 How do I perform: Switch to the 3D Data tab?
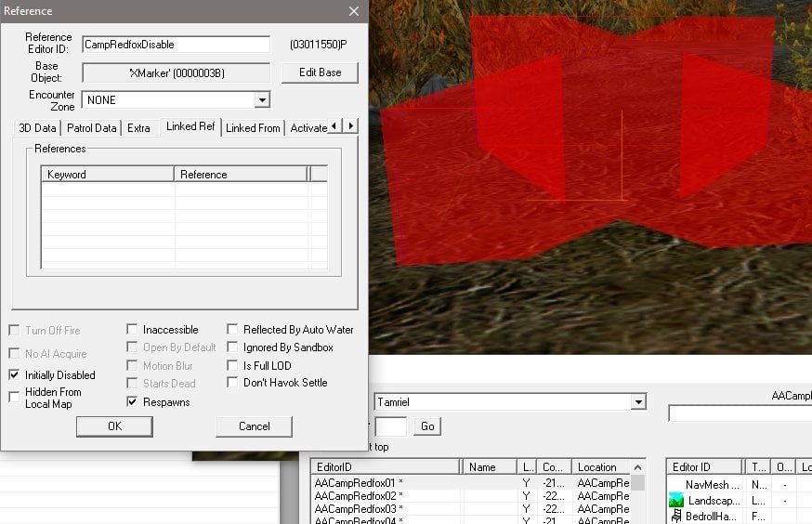pyautogui.click(x=37, y=128)
